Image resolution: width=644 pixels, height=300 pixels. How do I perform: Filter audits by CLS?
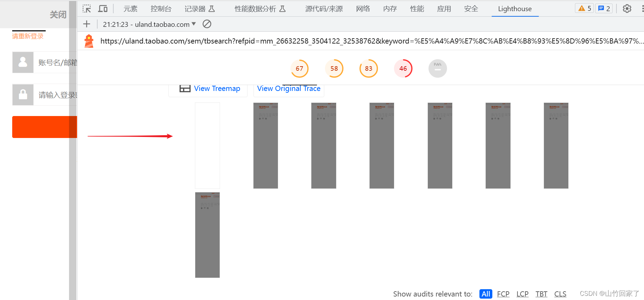pos(560,294)
